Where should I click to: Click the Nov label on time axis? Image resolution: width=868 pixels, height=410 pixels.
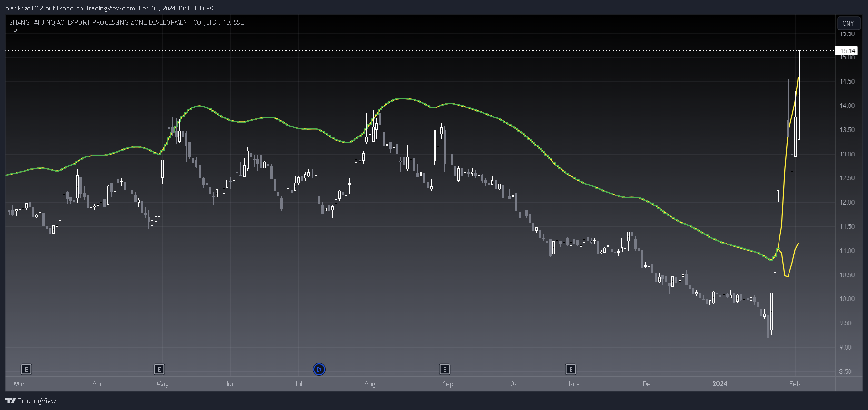point(574,384)
